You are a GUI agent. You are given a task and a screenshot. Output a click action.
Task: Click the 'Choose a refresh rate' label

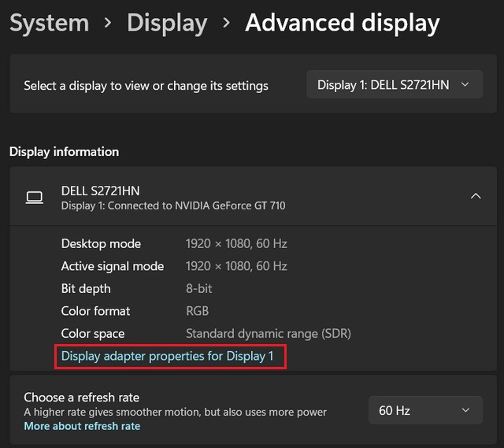click(x=82, y=398)
